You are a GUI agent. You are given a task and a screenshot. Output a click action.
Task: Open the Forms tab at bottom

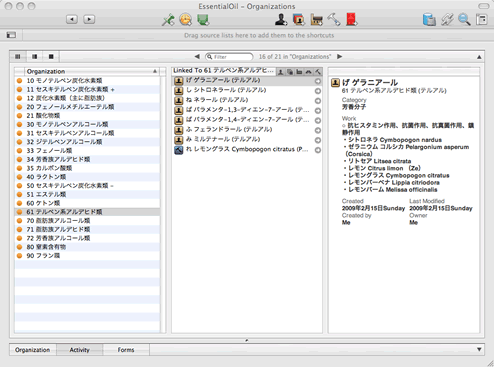tap(126, 350)
